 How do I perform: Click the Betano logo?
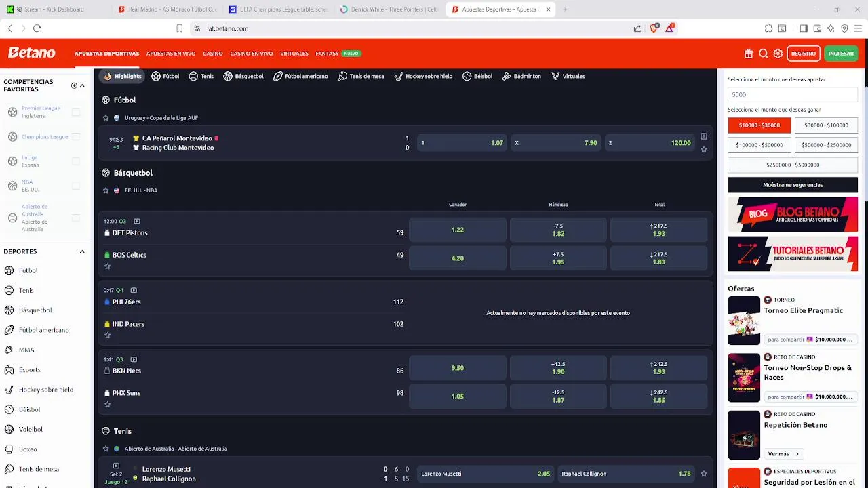click(x=31, y=53)
